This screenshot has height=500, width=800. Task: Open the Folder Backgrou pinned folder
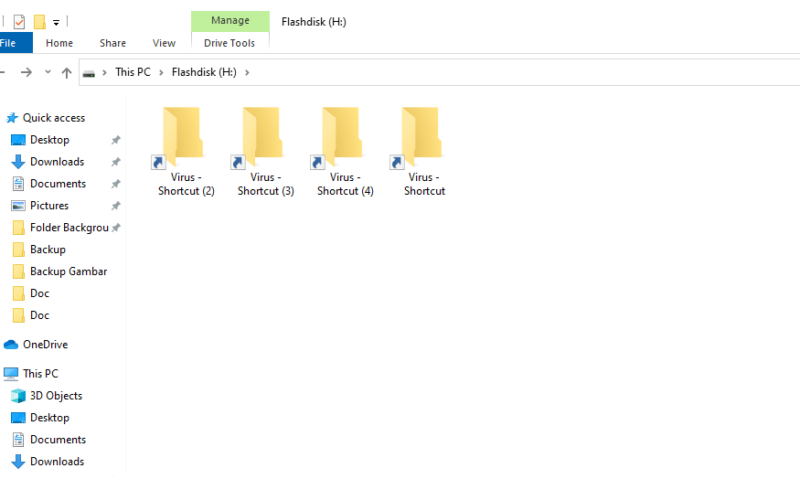(x=69, y=228)
